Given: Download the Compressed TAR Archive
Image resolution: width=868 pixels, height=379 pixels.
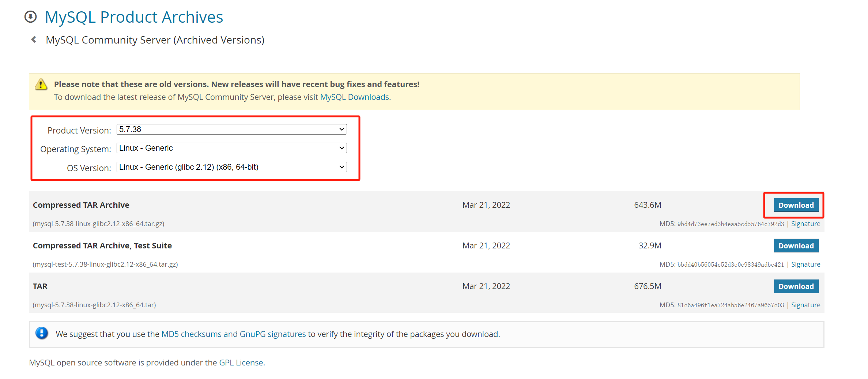Looking at the screenshot, I should 796,205.
